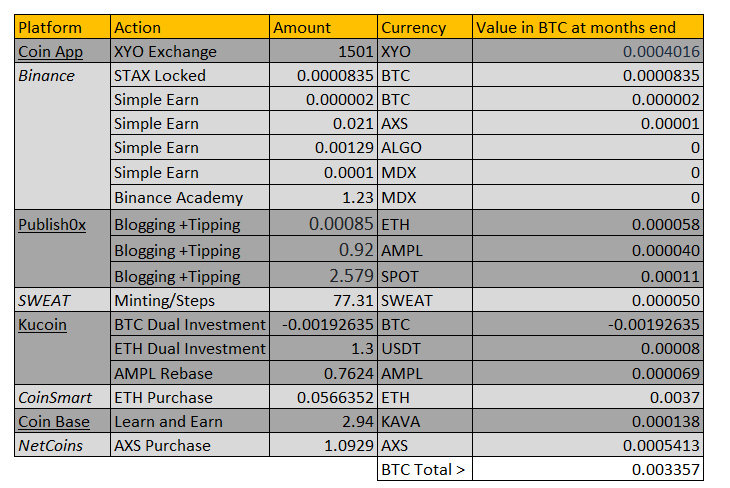Select Value in BTC header cell
The width and height of the screenshot is (730, 488).
pos(588,27)
